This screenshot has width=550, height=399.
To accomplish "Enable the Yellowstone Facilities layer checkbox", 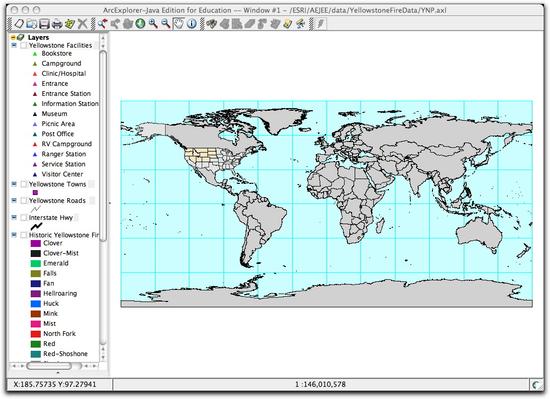I will point(24,46).
